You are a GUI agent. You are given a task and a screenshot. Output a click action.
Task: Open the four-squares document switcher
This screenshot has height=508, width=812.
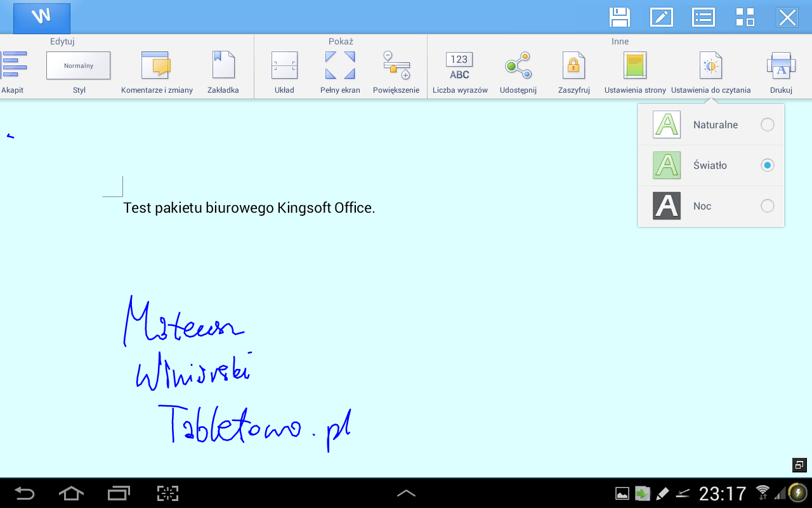(745, 17)
